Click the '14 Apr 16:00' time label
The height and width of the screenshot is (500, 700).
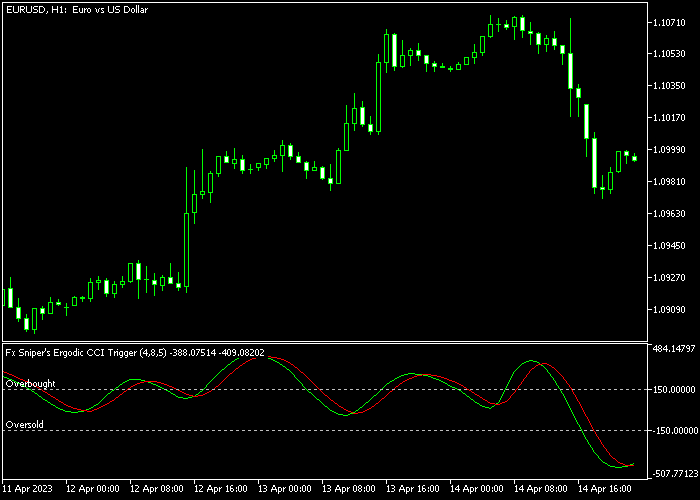604,488
